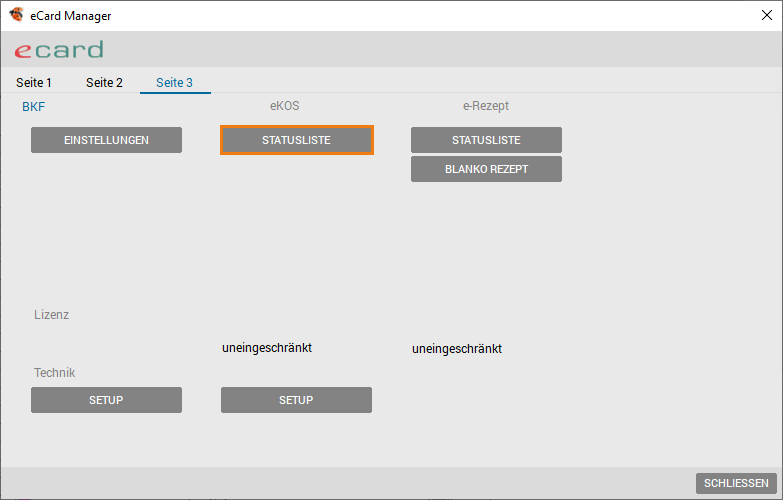
Task: Click the eCard Manager title bar icon
Action: [x=16, y=15]
